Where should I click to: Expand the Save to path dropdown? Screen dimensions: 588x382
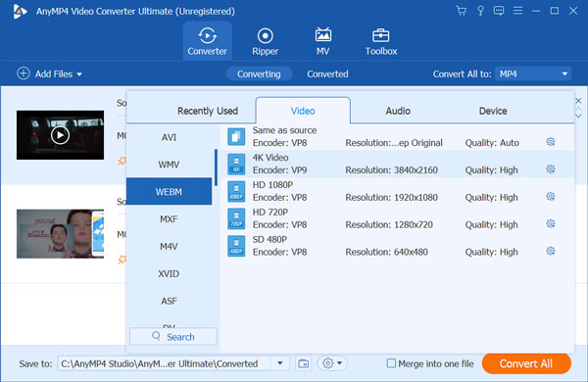click(279, 363)
